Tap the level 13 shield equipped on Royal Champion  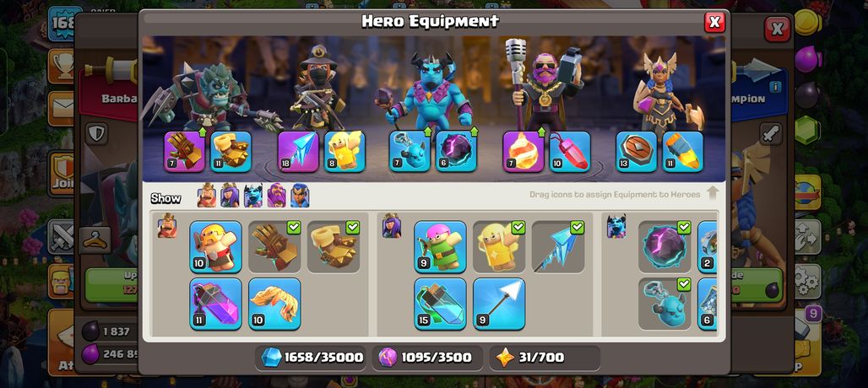click(637, 152)
